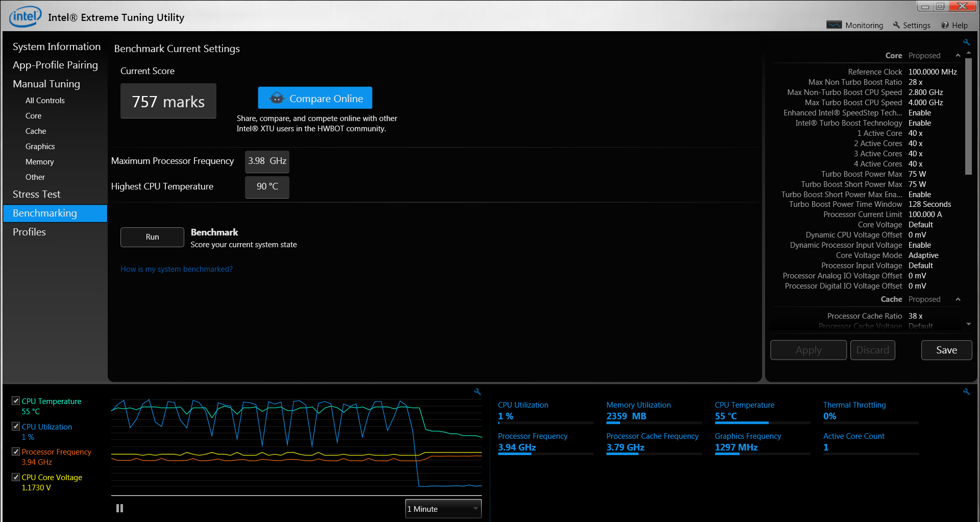Run the benchmark
The height and width of the screenshot is (522, 980).
(x=152, y=237)
